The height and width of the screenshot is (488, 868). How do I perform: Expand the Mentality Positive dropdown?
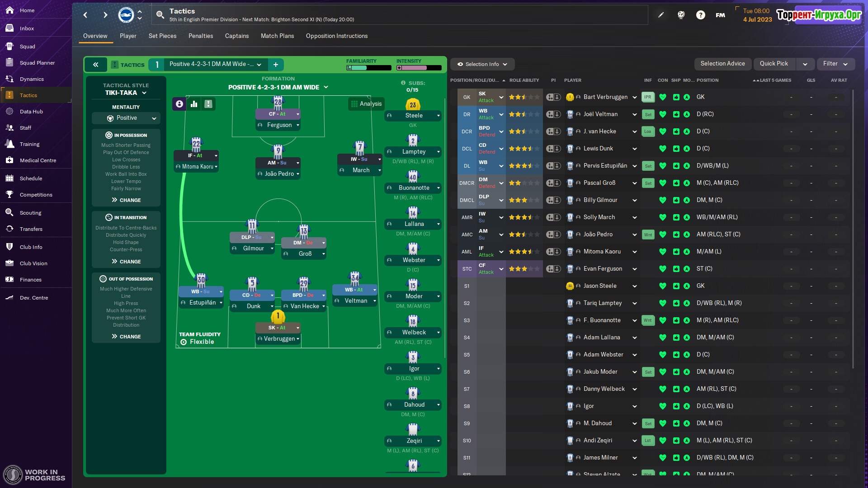point(126,118)
